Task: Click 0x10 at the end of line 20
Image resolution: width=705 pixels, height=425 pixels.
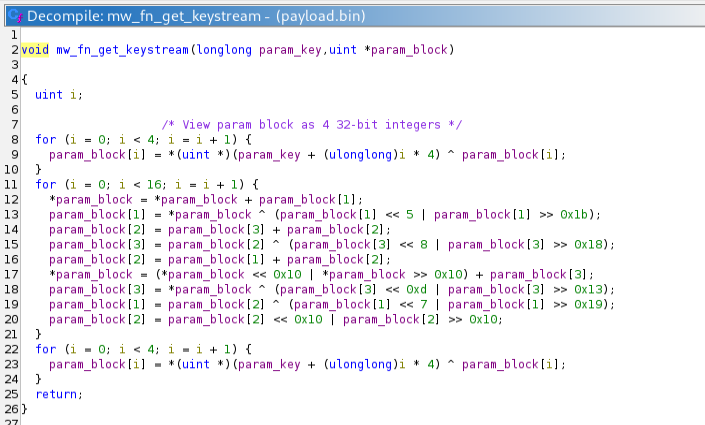Action: (483, 319)
